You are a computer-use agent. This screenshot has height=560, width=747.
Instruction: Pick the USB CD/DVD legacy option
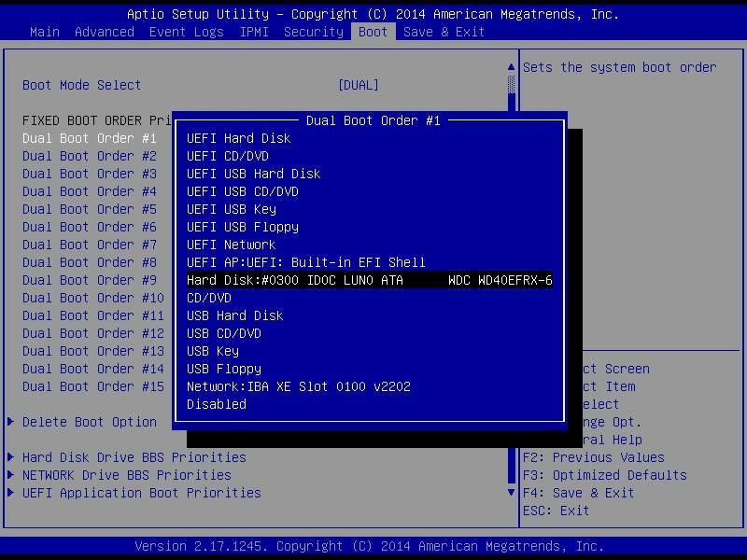point(224,333)
